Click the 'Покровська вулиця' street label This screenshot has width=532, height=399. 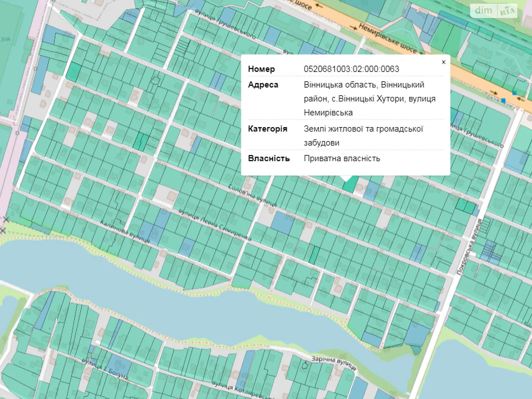469,247
